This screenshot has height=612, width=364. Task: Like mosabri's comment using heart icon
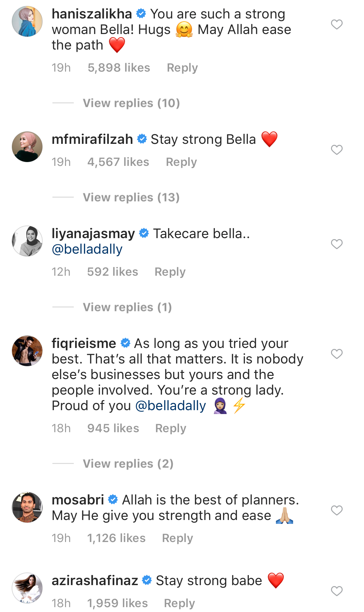point(336,510)
